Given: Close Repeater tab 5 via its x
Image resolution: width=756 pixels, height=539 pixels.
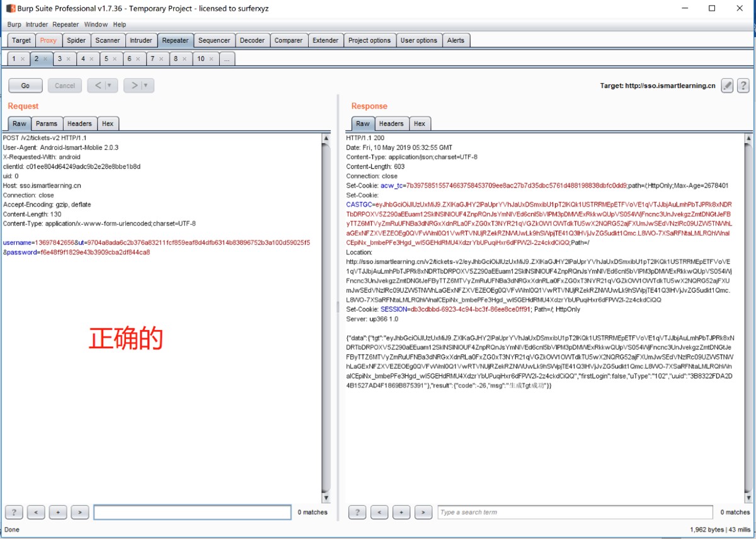Looking at the screenshot, I should pyautogui.click(x=114, y=59).
